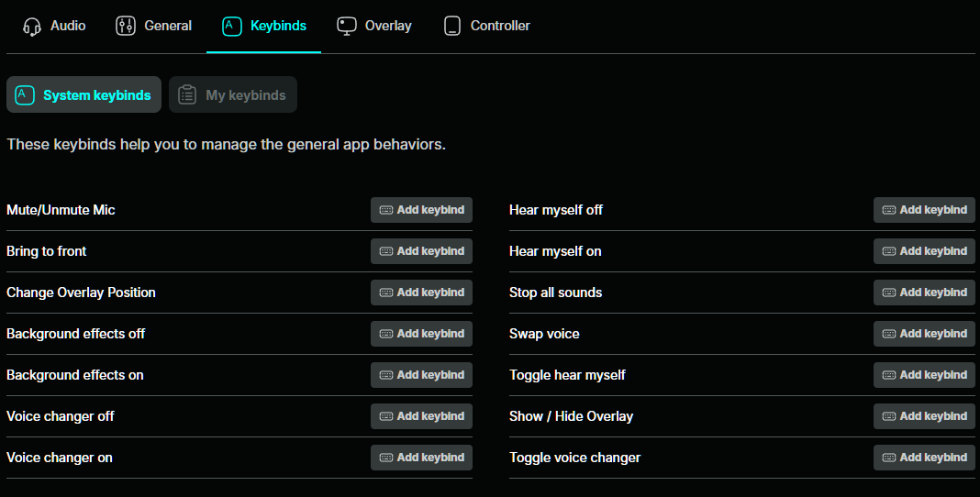The image size is (980, 497).
Task: Switch to My keybinds section
Action: 233,94
